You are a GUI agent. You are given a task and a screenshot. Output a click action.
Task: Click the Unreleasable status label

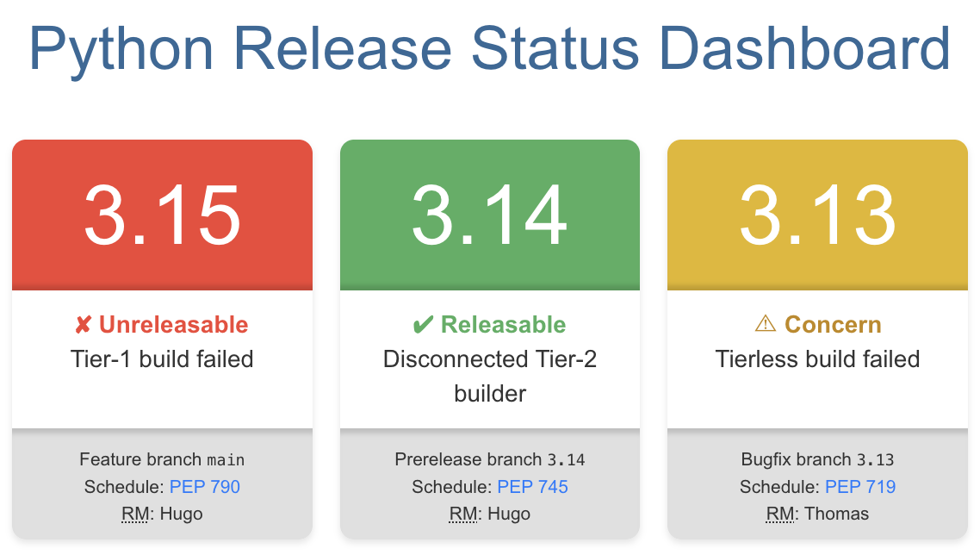tap(173, 325)
